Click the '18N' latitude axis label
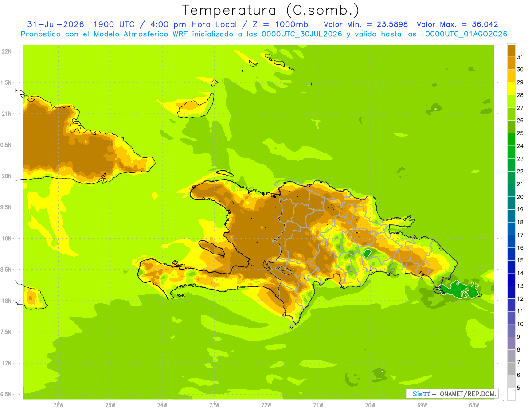The height and width of the screenshot is (411, 532). (7, 301)
